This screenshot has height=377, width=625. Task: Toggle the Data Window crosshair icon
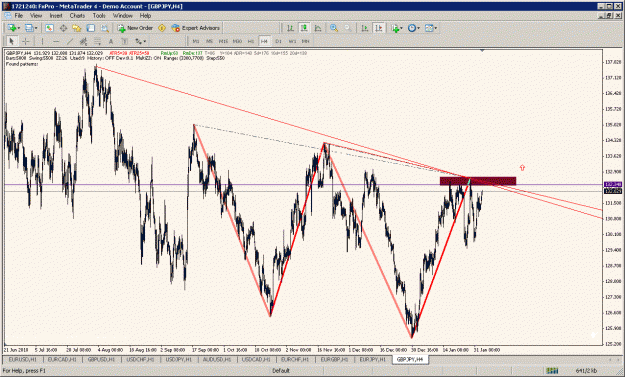pos(63,28)
